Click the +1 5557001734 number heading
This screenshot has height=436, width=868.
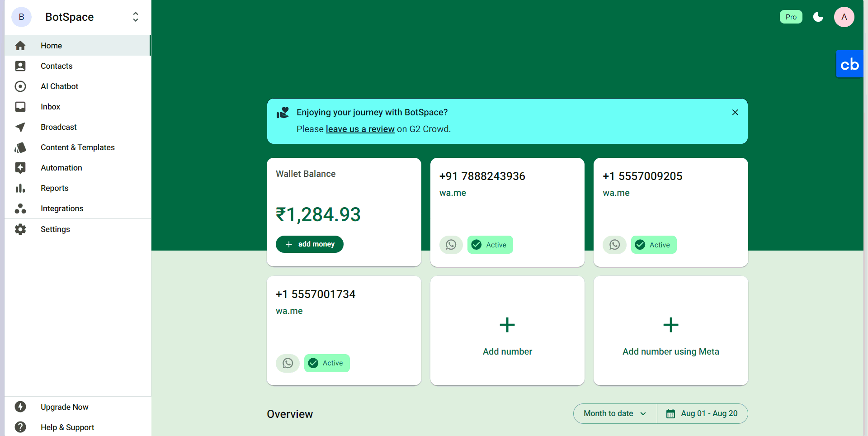(316, 294)
